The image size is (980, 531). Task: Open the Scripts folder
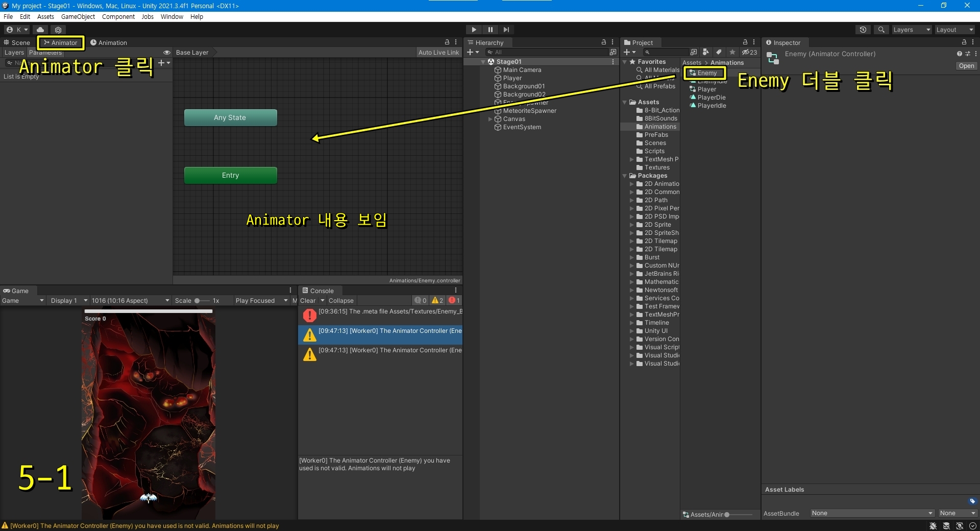pos(650,151)
